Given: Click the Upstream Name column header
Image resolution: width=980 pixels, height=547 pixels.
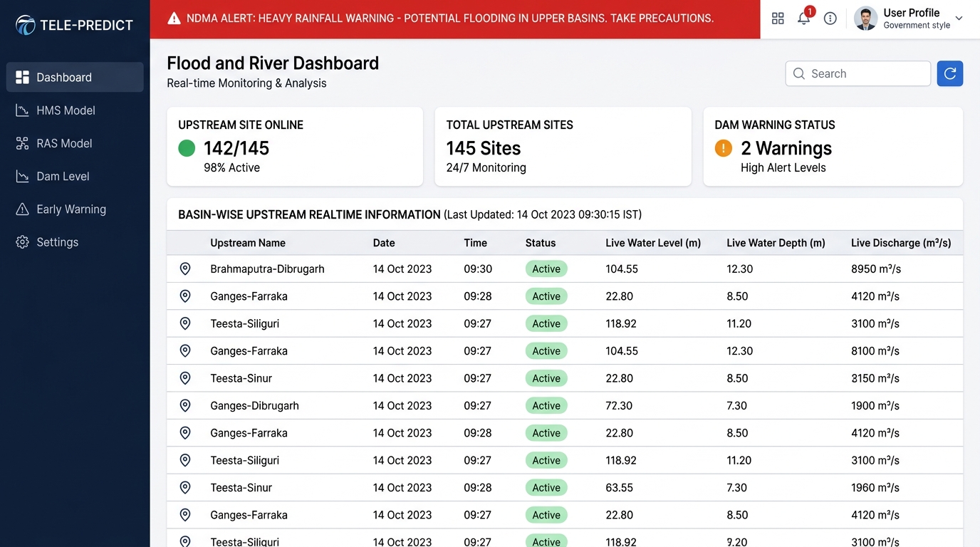Looking at the screenshot, I should click(248, 243).
